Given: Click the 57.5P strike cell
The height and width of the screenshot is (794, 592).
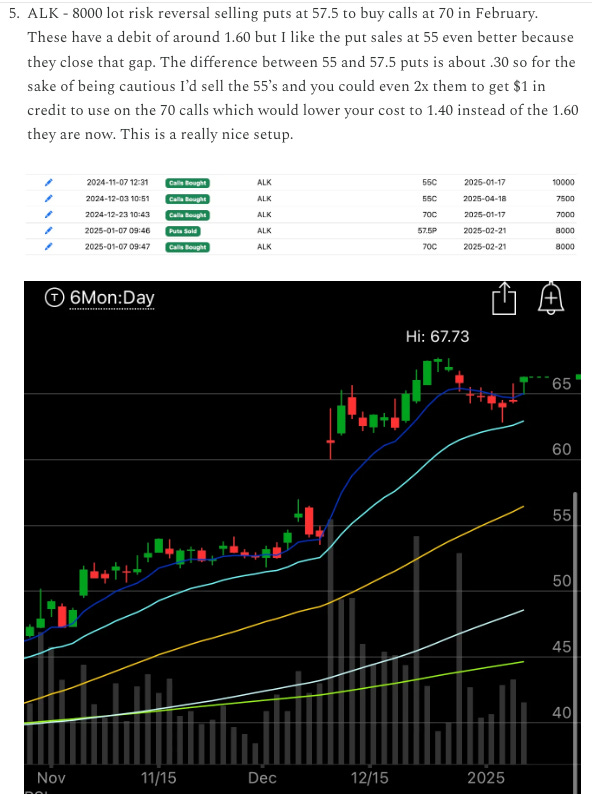Looking at the screenshot, I should pyautogui.click(x=427, y=230).
